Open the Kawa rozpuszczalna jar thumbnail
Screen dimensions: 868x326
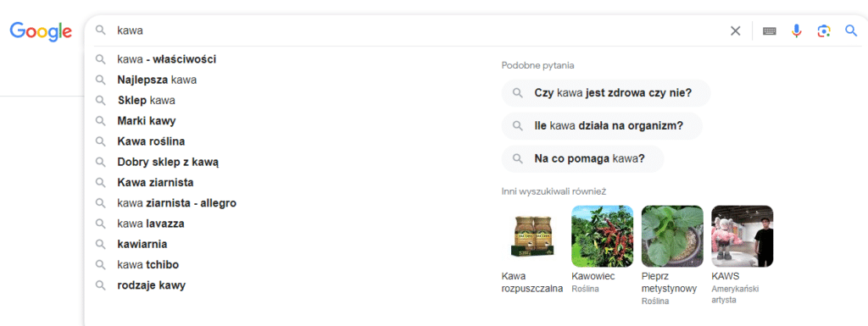click(x=532, y=236)
